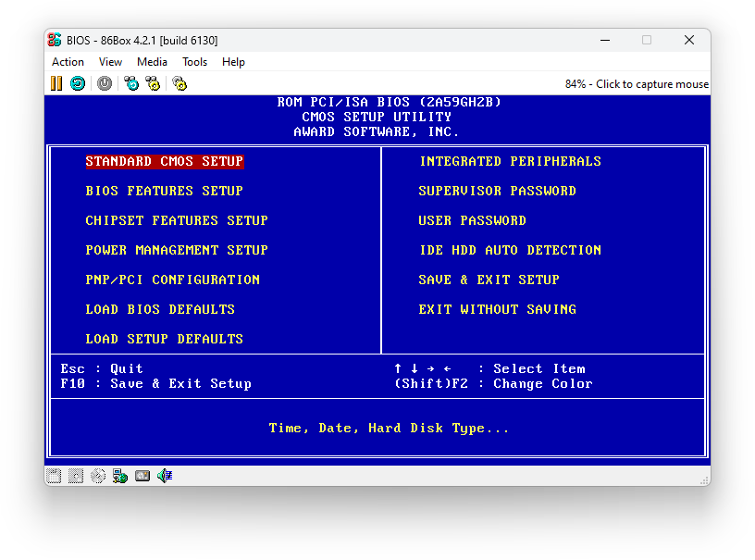Close the 86Box window
The height and width of the screenshot is (560, 755).
click(x=689, y=40)
